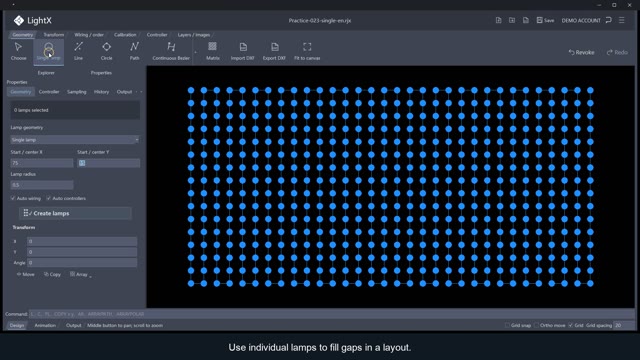This screenshot has height=360, width=640.
Task: Click the Revoke button
Action: pyautogui.click(x=582, y=52)
